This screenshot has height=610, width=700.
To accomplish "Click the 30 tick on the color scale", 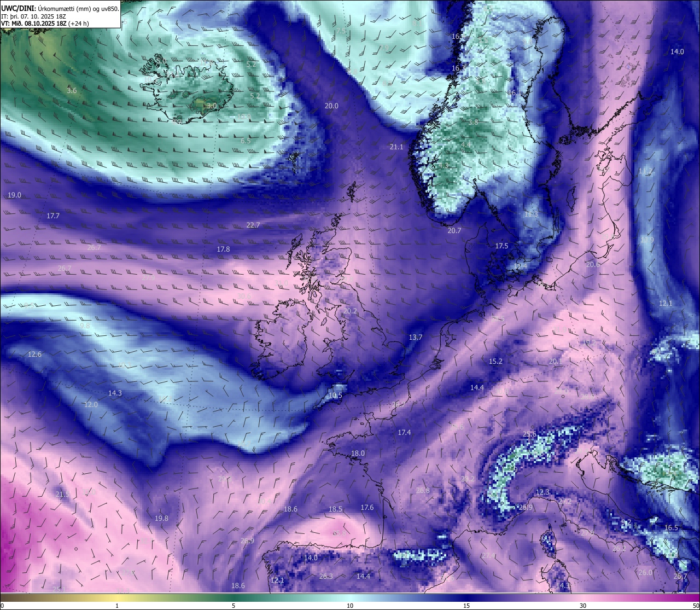I will (x=583, y=606).
